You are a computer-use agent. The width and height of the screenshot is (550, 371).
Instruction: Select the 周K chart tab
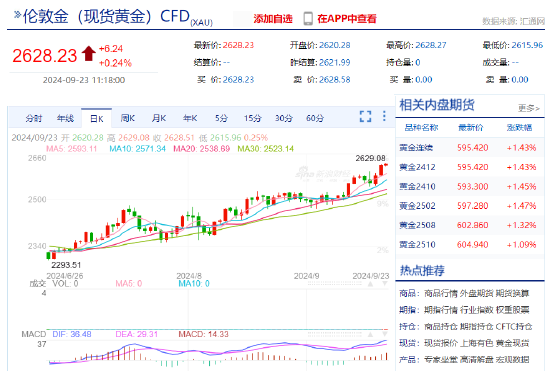(x=128, y=119)
